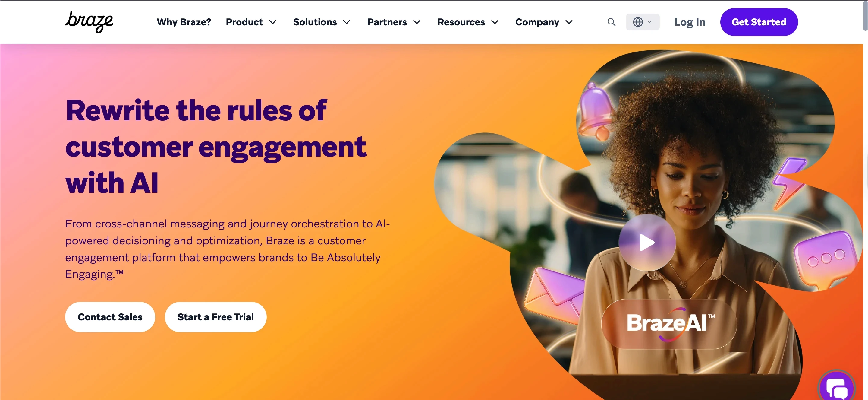Click the Braze logo

pos(89,22)
